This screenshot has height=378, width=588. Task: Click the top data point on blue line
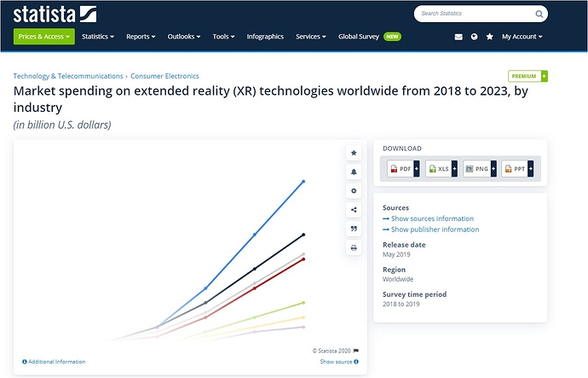303,181
